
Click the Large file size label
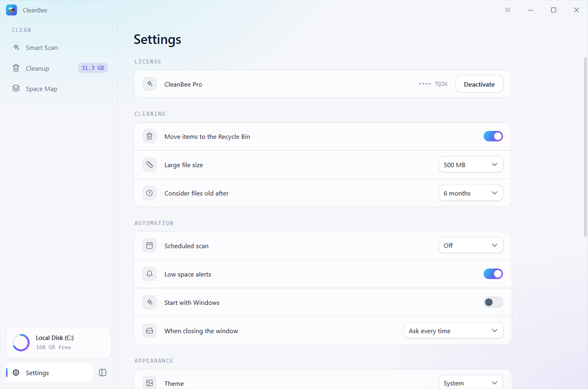[x=183, y=165]
